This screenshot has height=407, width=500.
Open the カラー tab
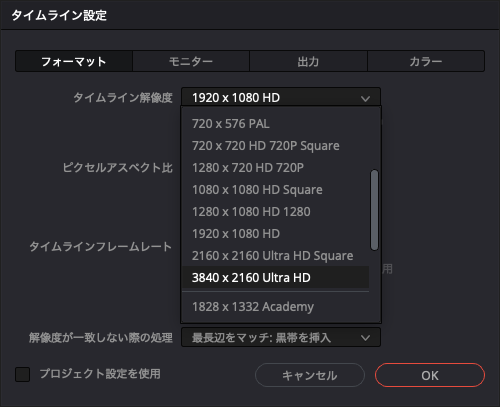coord(426,61)
